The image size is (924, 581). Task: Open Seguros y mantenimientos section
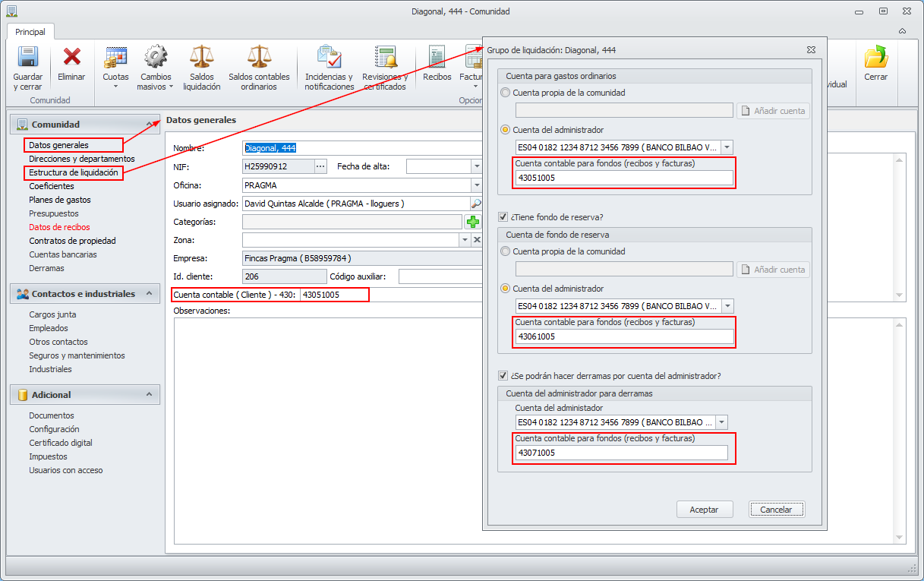(77, 355)
